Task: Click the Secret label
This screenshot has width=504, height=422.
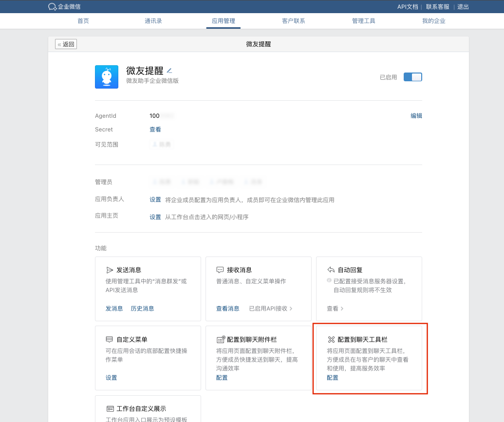Action: click(104, 129)
